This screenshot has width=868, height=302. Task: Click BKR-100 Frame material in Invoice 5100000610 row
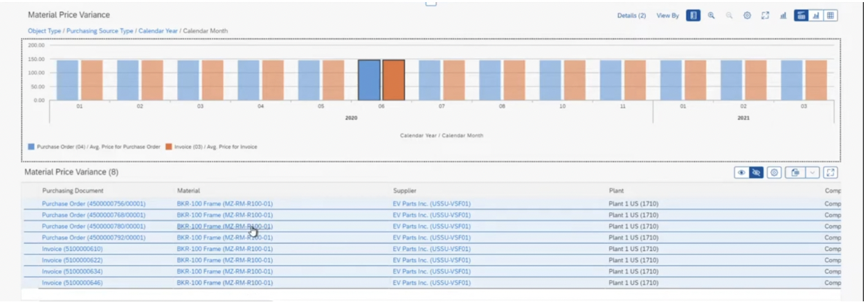pyautogui.click(x=225, y=249)
